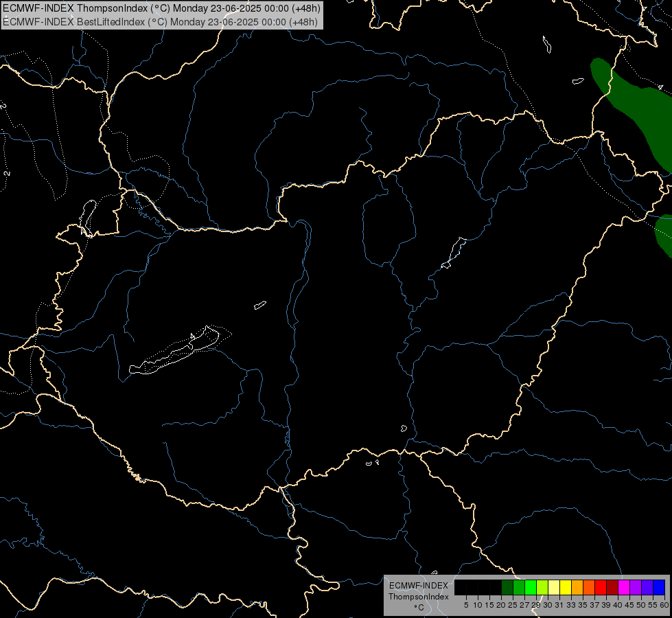Click the orange 33–35 legend swatch
The width and height of the screenshot is (672, 618).
coord(577,588)
